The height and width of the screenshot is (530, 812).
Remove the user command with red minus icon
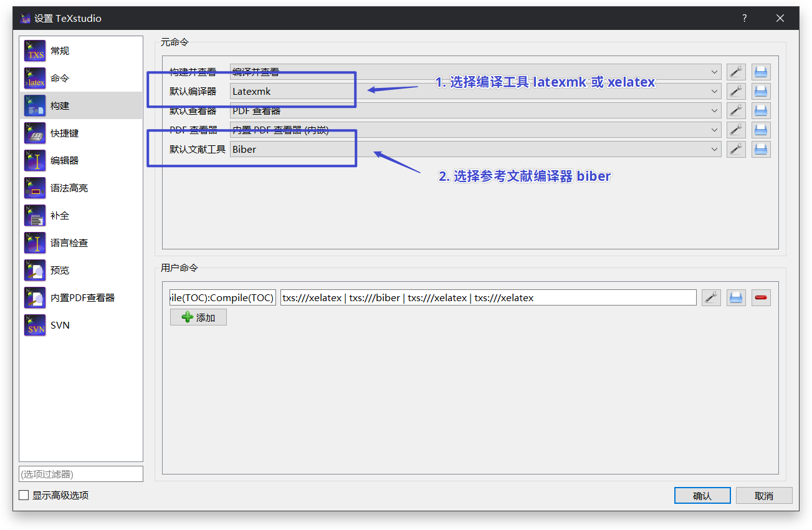[761, 297]
